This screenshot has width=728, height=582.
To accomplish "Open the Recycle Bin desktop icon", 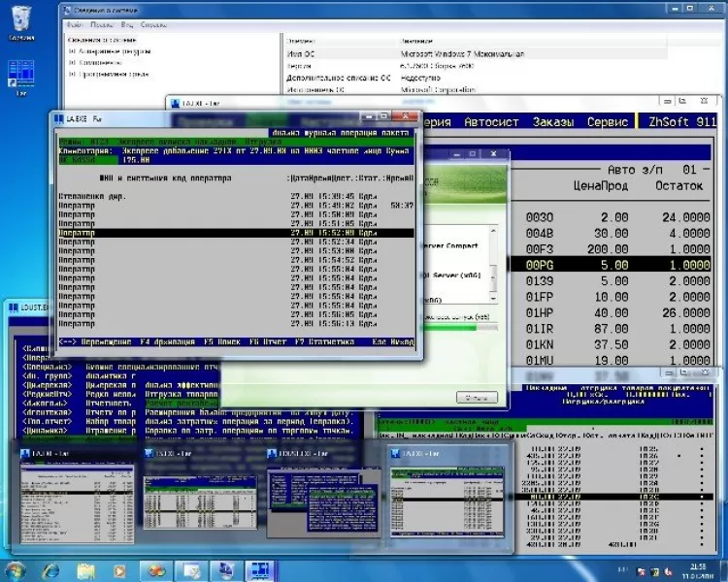I will coord(19,20).
